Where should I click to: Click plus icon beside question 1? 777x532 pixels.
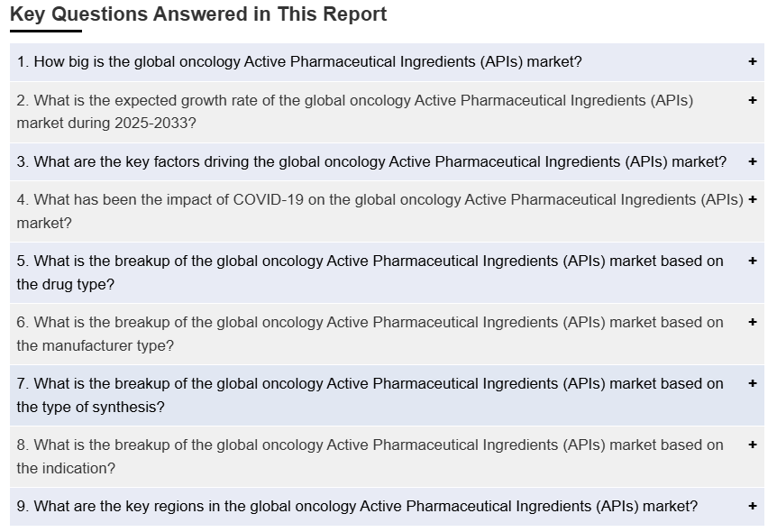[752, 62]
